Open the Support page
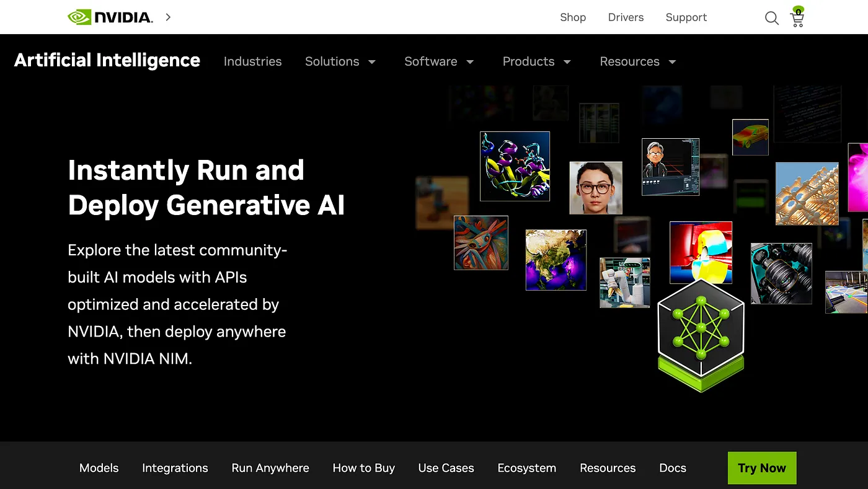This screenshot has height=489, width=868. point(686,17)
